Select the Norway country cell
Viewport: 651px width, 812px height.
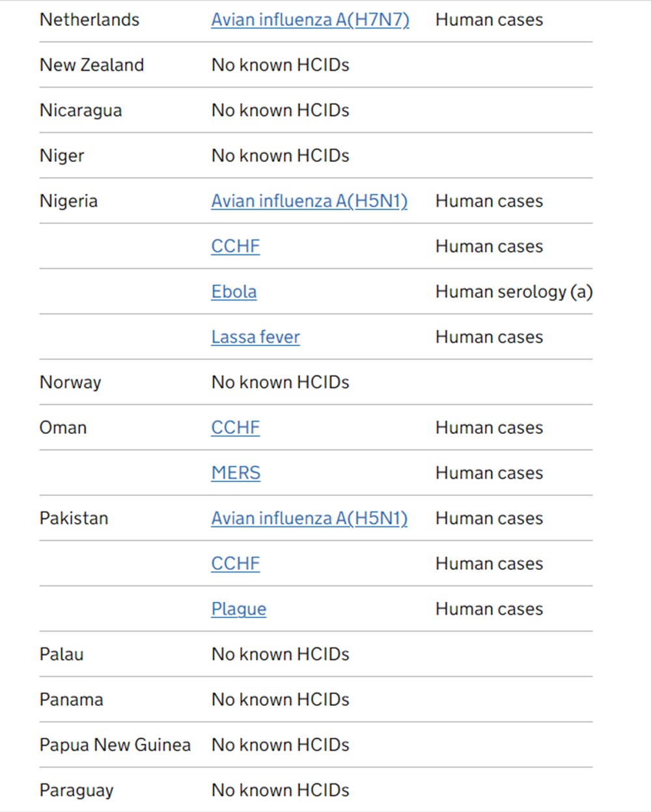70,383
